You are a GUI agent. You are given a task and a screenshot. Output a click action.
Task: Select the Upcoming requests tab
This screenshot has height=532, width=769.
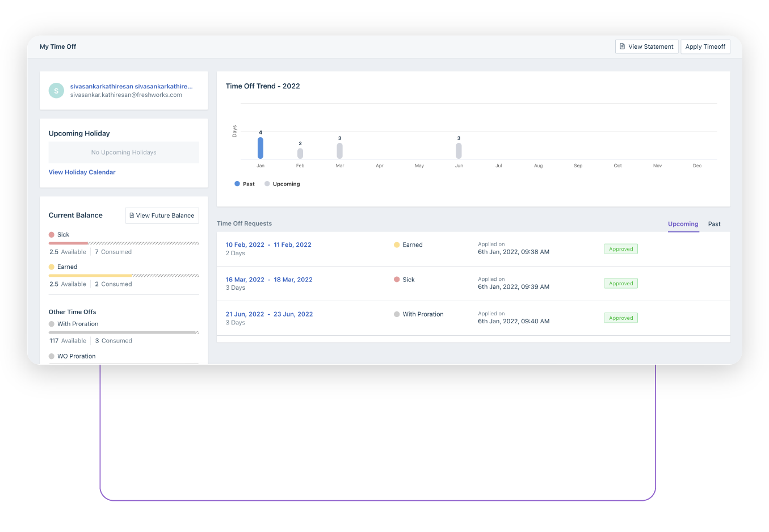click(683, 224)
